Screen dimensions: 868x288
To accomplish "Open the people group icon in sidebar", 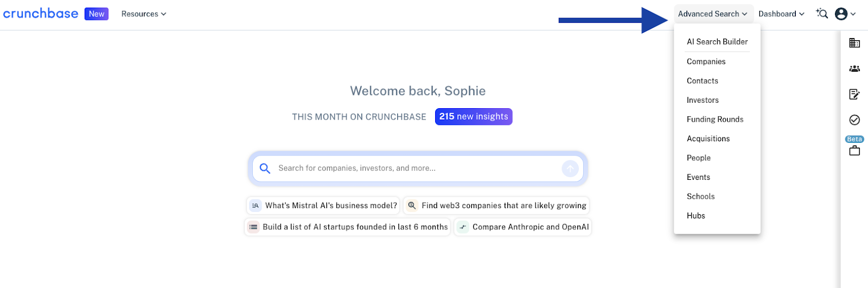I will click(854, 68).
